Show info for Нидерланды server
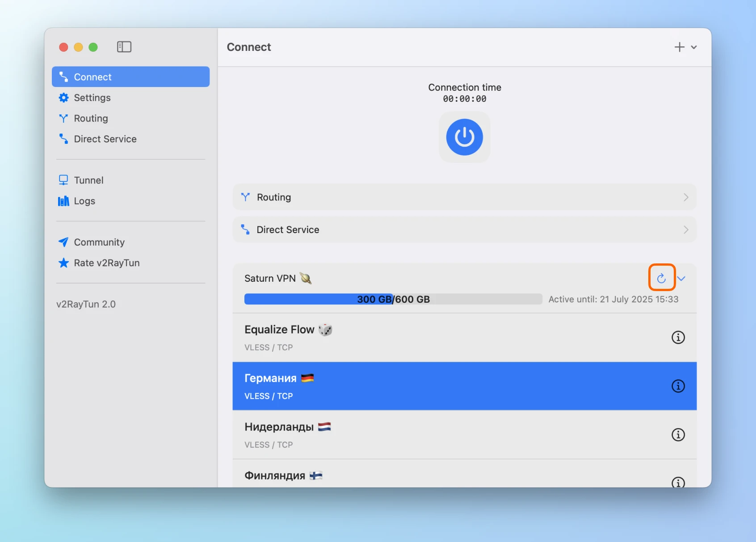 click(x=678, y=435)
